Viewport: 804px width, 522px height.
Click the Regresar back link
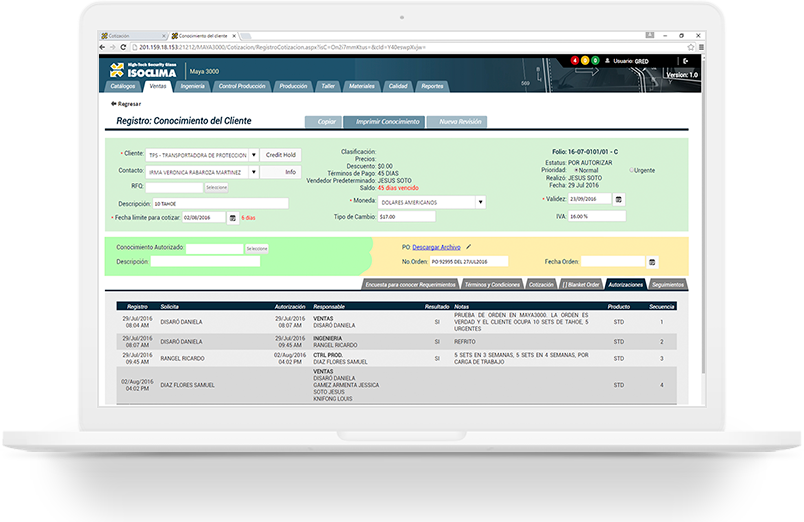(126, 104)
